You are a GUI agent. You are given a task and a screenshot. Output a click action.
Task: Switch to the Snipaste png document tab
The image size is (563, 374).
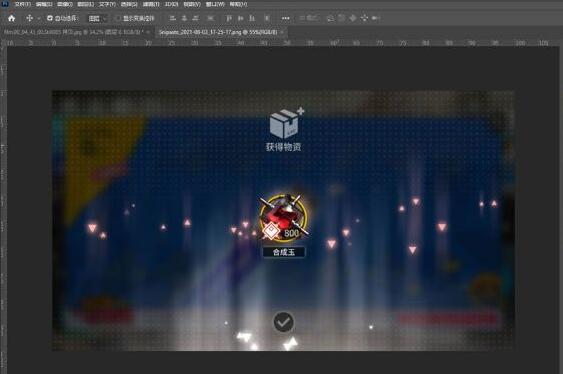(x=218, y=32)
